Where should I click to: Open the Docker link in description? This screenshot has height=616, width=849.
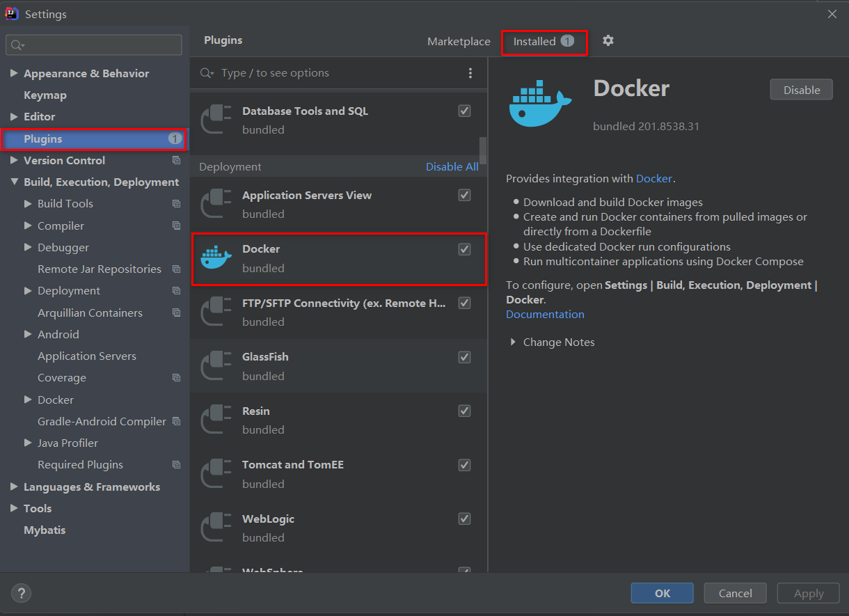654,179
